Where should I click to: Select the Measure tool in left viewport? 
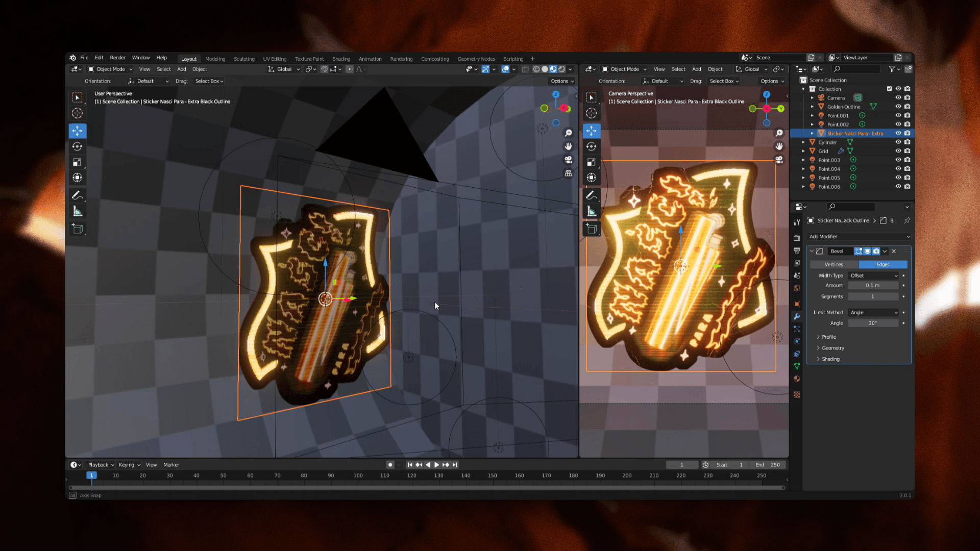point(78,211)
